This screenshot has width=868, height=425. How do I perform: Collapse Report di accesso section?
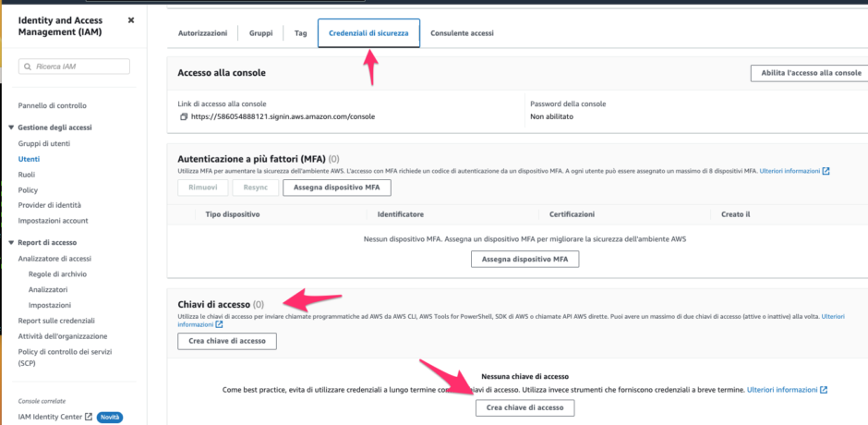coord(11,243)
